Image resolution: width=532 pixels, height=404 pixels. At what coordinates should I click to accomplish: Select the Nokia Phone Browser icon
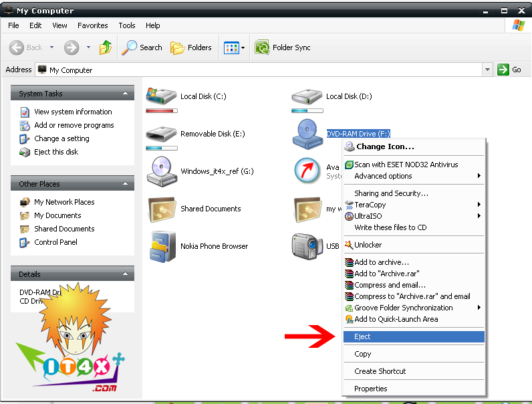coord(161,246)
